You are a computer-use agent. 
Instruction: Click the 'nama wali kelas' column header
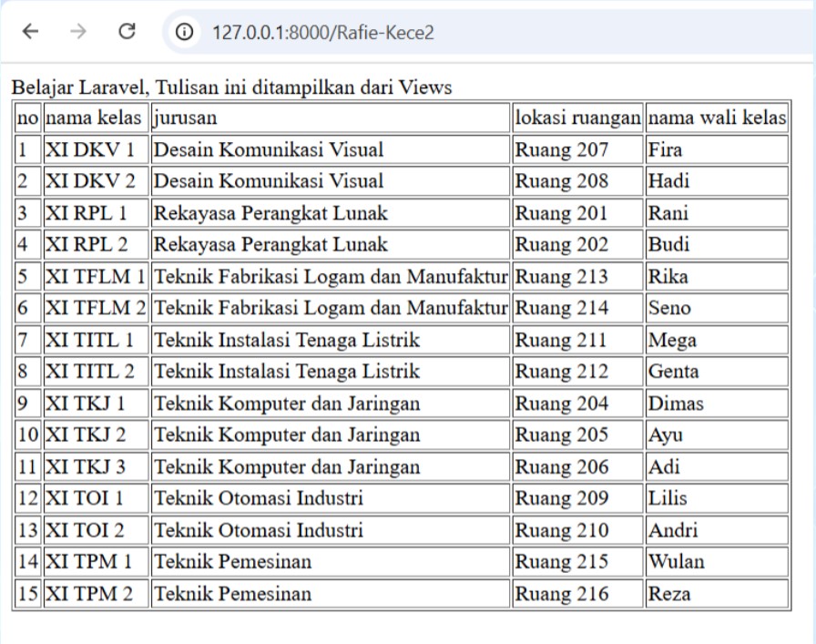click(x=717, y=118)
